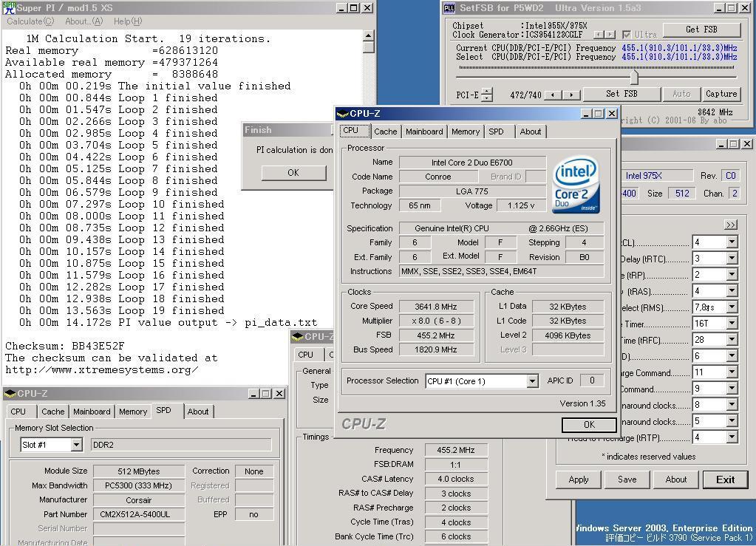Toggle the Ultra checkbox in SetFSB
The width and height of the screenshot is (756, 546).
(x=626, y=35)
